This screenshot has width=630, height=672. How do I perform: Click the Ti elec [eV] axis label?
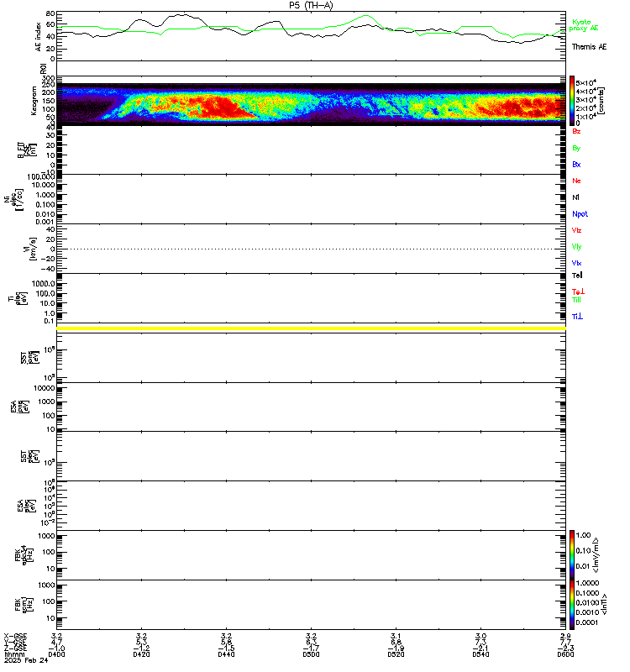pyautogui.click(x=18, y=298)
